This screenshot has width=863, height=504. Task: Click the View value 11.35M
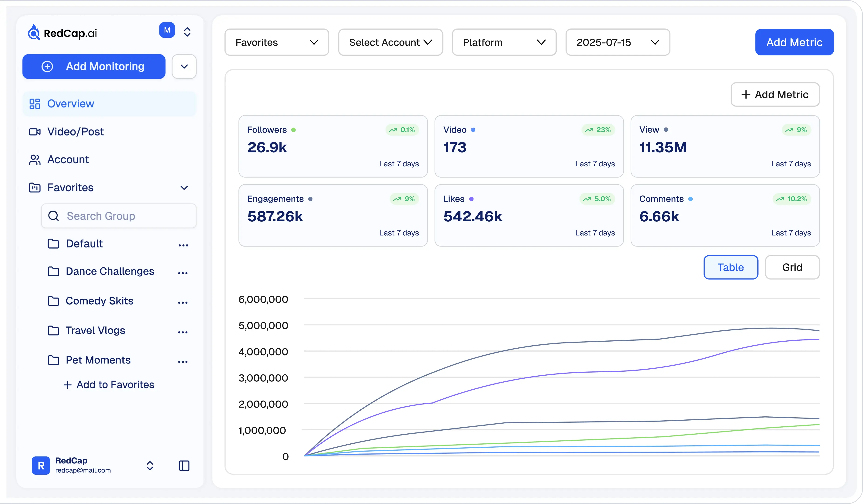663,147
